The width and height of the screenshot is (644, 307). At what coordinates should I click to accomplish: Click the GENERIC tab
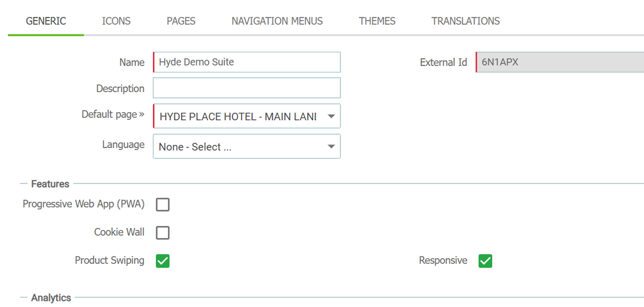[x=46, y=21]
